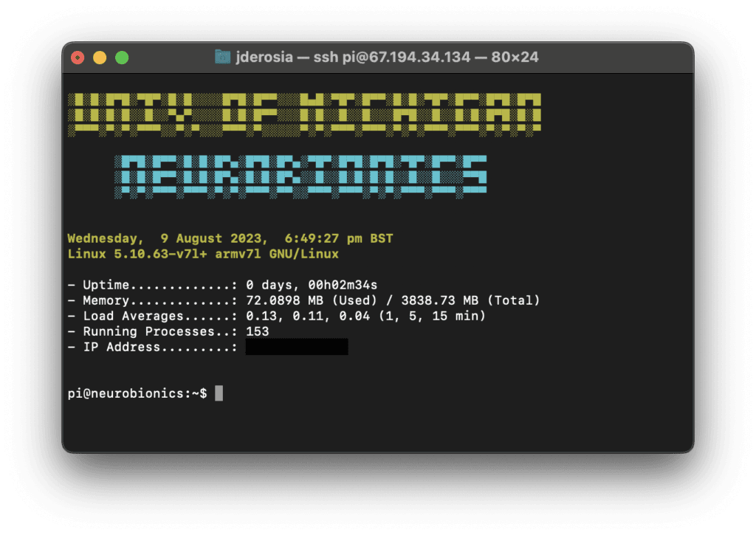Click the used memory value "72.0898 MB (Used)"

click(312, 301)
